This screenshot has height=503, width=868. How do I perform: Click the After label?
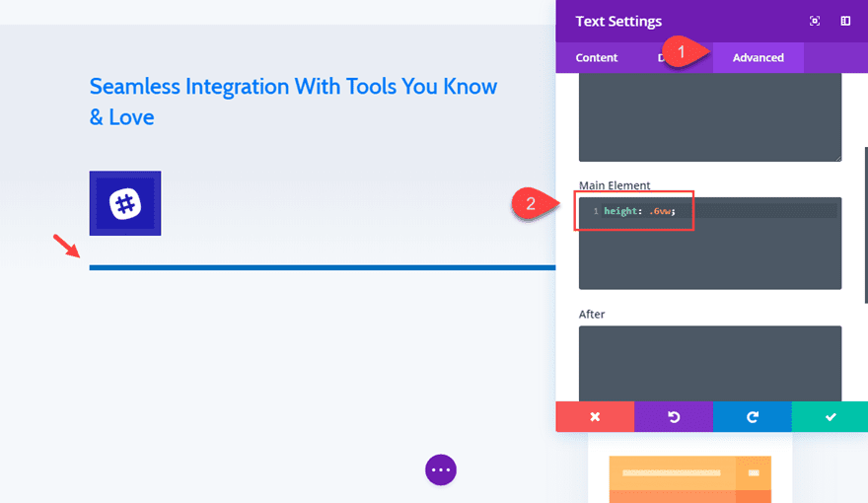click(592, 315)
